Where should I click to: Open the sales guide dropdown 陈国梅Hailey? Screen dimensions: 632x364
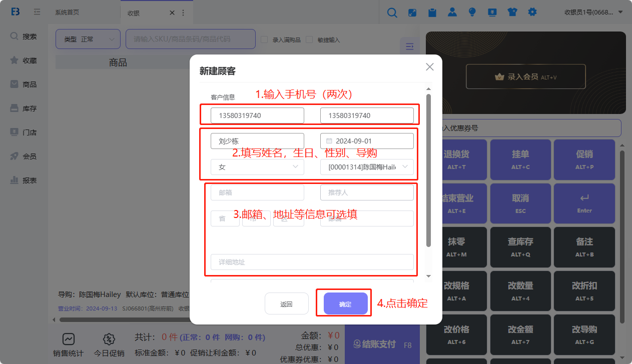[367, 167]
